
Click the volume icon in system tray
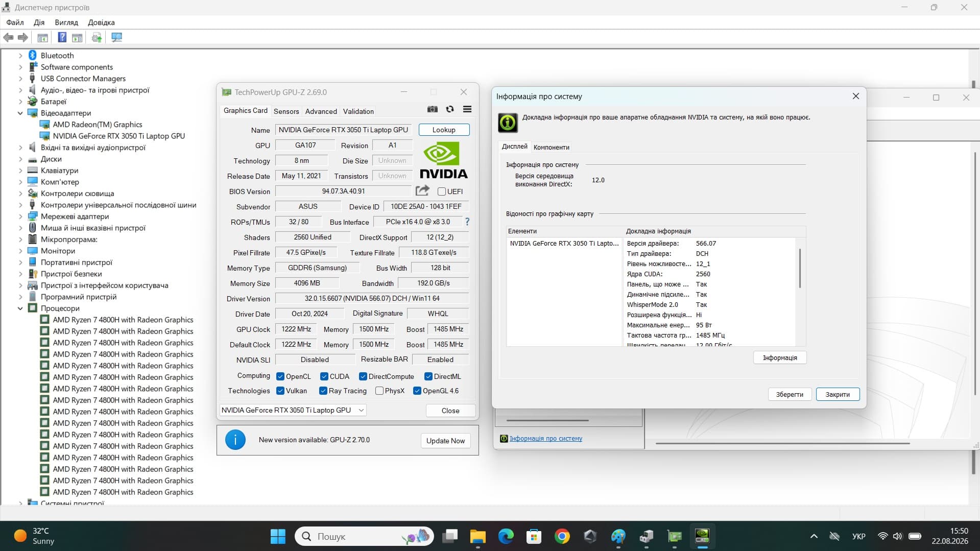pyautogui.click(x=897, y=536)
